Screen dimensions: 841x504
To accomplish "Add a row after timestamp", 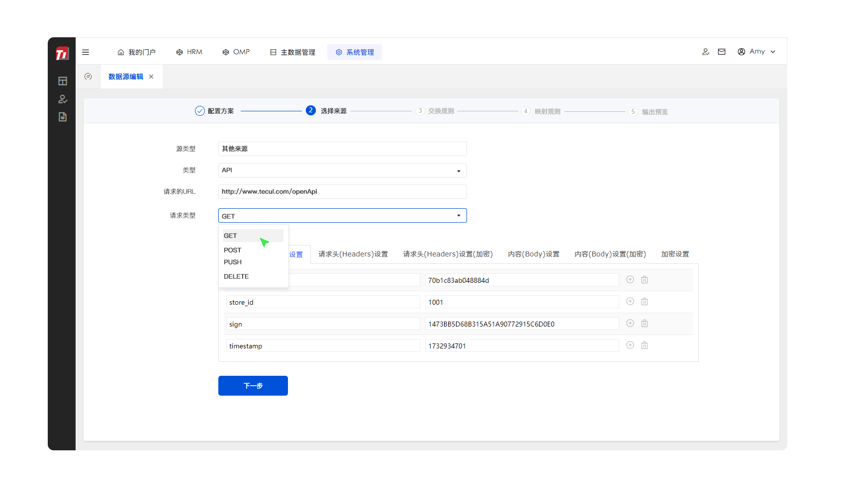I will coord(630,345).
